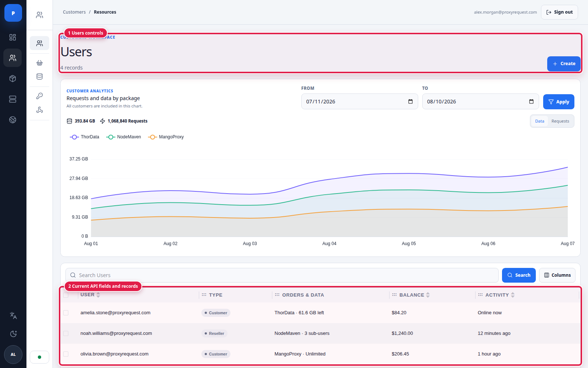Open the TO date calendar picker
This screenshot has width=588, height=368.
tap(531, 102)
